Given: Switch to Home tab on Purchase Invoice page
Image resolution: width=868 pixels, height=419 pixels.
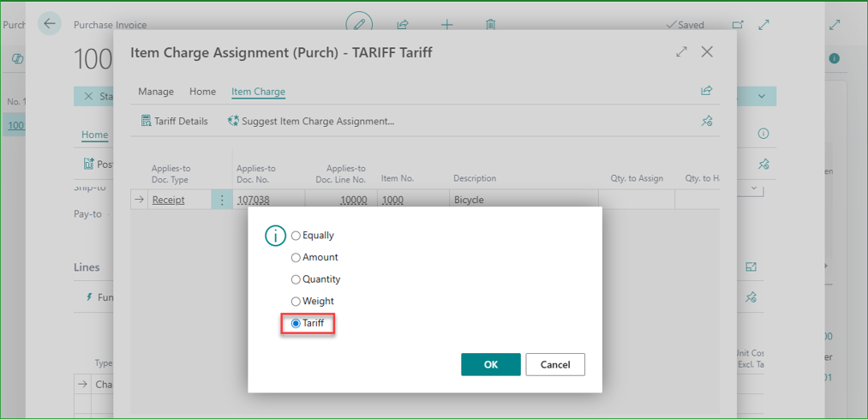Looking at the screenshot, I should point(94,135).
